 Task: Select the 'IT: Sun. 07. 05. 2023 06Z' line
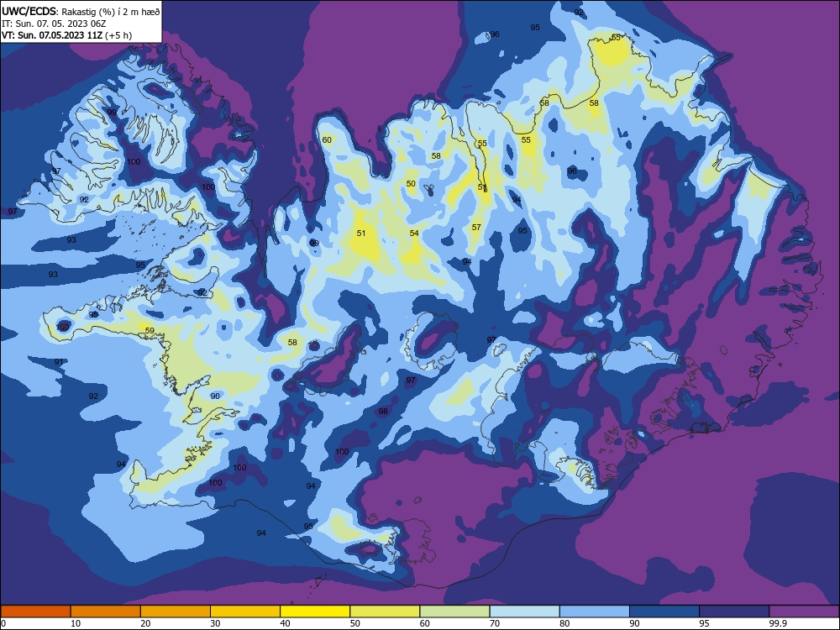click(x=54, y=24)
